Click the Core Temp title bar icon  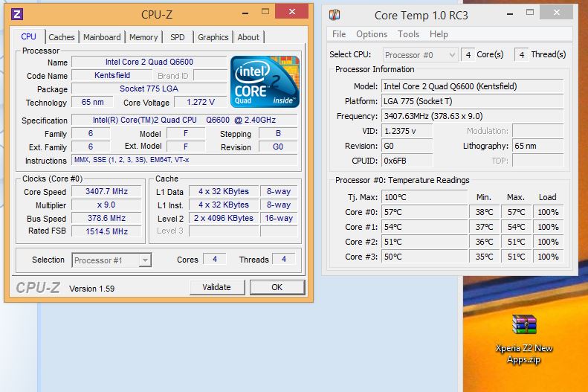[334, 15]
